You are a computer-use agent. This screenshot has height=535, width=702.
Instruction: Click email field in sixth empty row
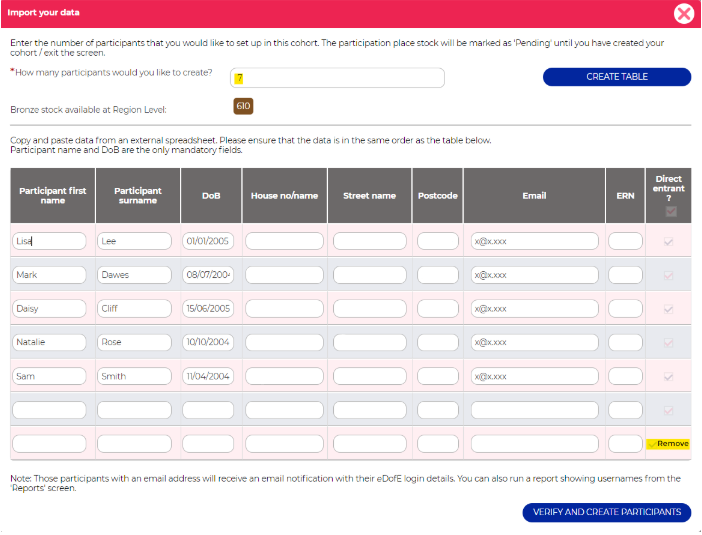tap(535, 410)
